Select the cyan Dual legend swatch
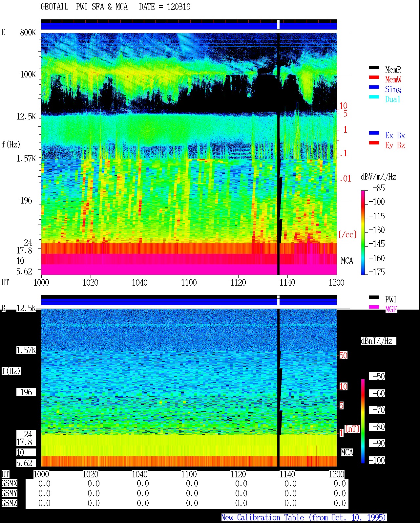Image resolution: width=420 pixels, height=523 pixels. pyautogui.click(x=374, y=97)
